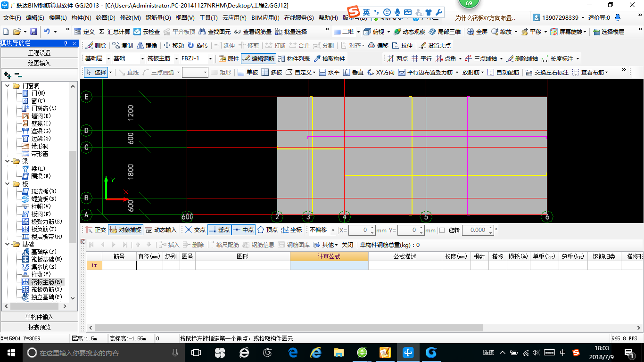644x362 pixels.
Task: Open 构件列表 component list
Action: point(295,59)
